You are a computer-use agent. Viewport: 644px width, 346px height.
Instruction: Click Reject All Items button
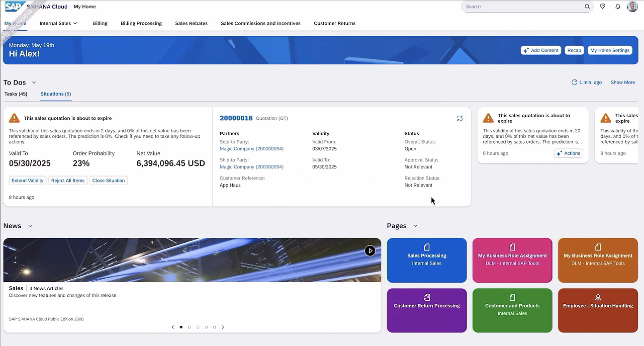click(x=68, y=180)
